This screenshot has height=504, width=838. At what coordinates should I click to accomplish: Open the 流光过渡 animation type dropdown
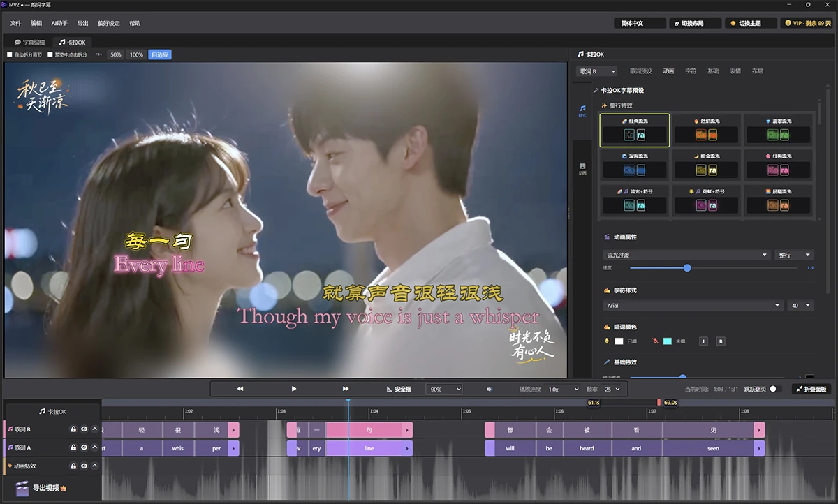coord(686,255)
